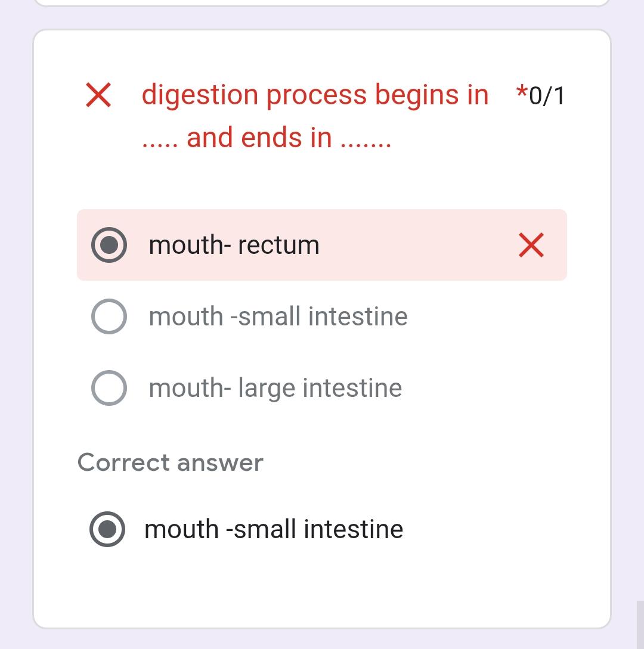Click the page scrollbar at the right edge
The width and height of the screenshot is (644, 649).
[640, 625]
